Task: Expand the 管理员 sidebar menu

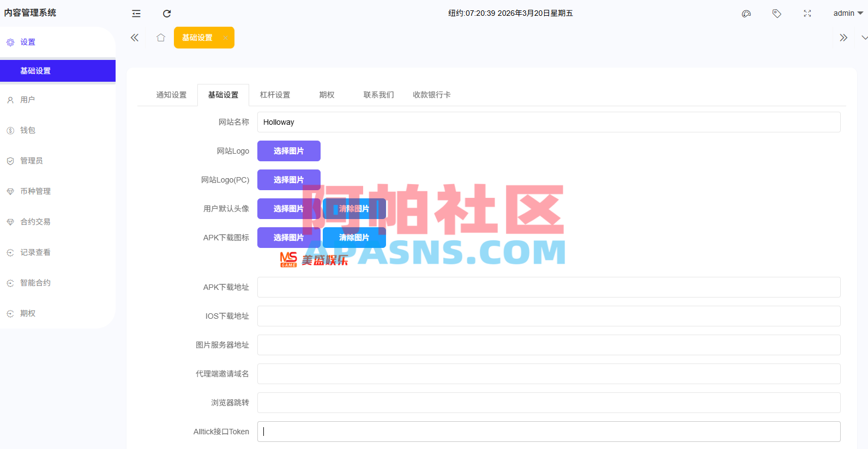Action: pyautogui.click(x=57, y=161)
